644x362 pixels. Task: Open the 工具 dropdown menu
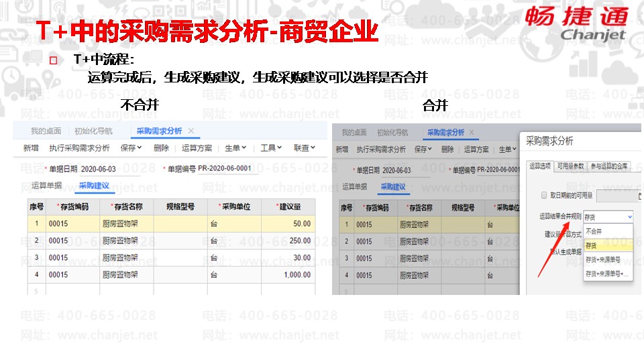[271, 147]
